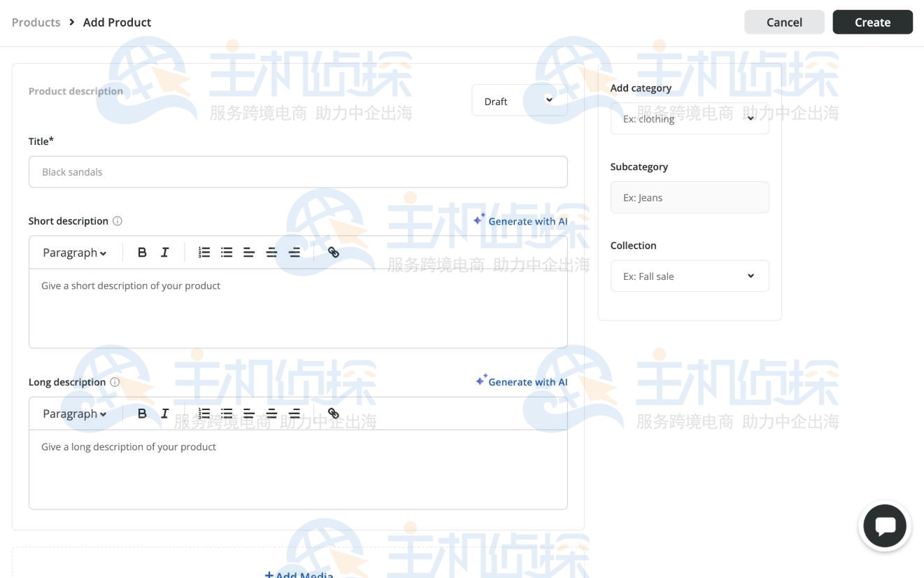Center align text in Long description editor
Screen dimensions: 924x578
271,414
